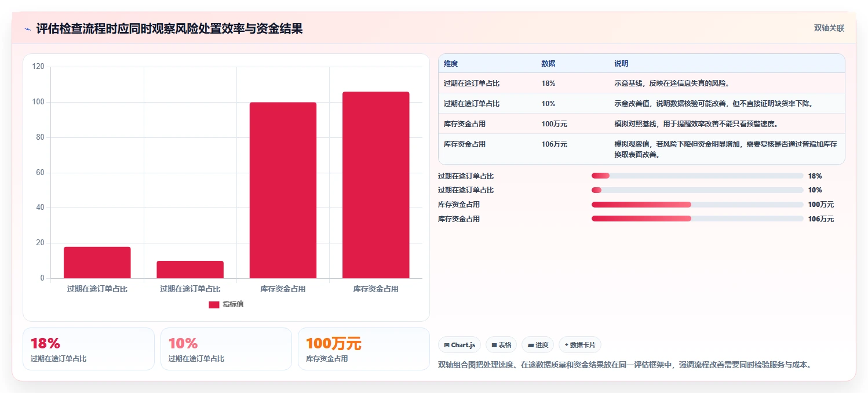
Task: Click the y-axis tick label 120
Action: click(x=38, y=67)
